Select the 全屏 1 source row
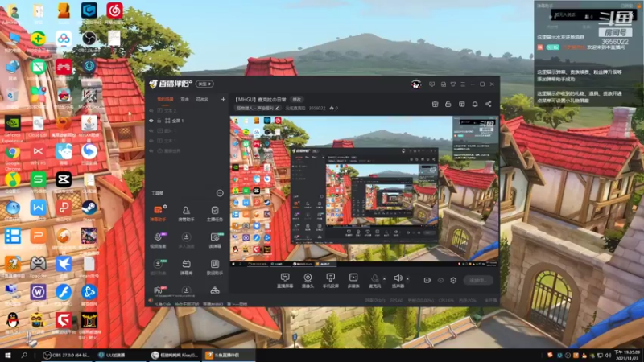Viewport: 644px width, 362px height. point(187,121)
